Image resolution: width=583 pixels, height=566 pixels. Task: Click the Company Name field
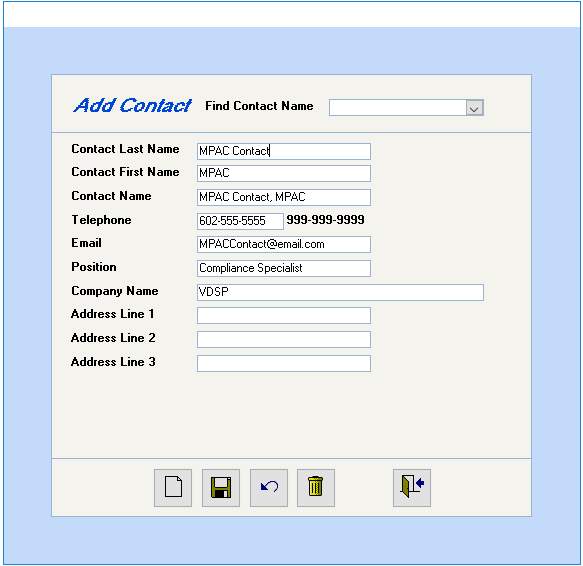340,292
